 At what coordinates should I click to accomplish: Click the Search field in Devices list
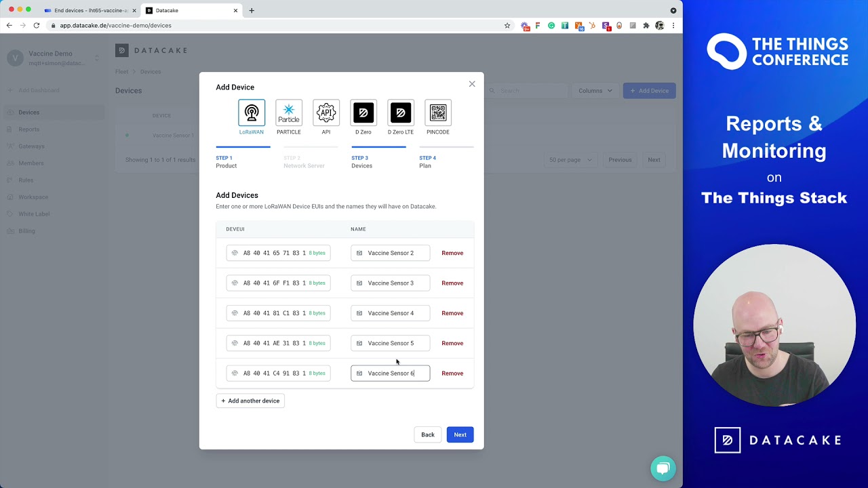click(x=528, y=91)
